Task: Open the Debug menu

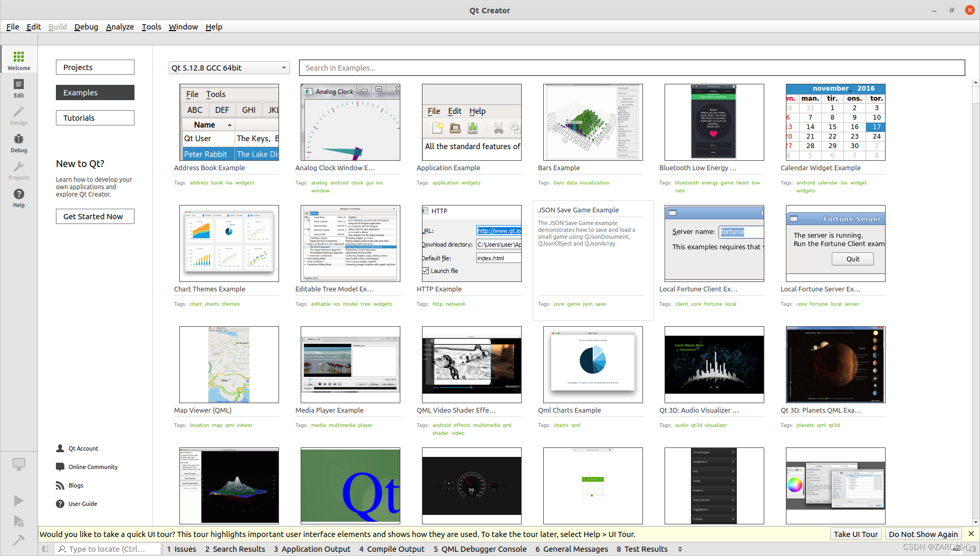Action: pyautogui.click(x=86, y=27)
